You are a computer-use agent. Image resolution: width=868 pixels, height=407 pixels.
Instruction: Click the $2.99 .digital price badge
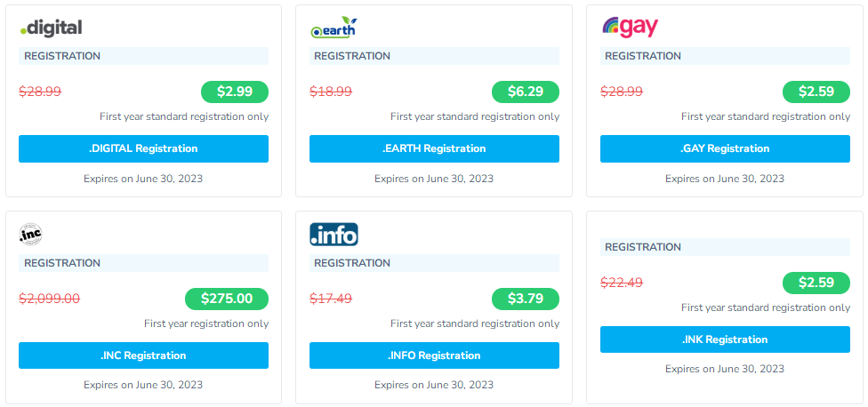point(235,92)
